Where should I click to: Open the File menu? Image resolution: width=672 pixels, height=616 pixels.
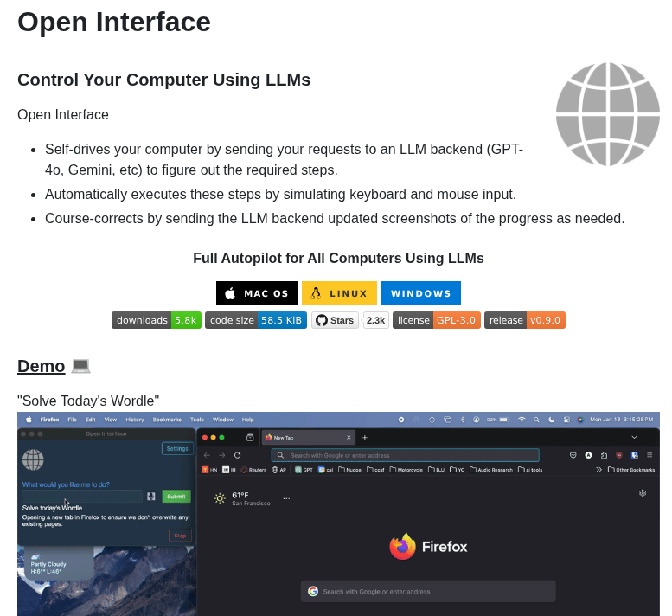pyautogui.click(x=73, y=420)
